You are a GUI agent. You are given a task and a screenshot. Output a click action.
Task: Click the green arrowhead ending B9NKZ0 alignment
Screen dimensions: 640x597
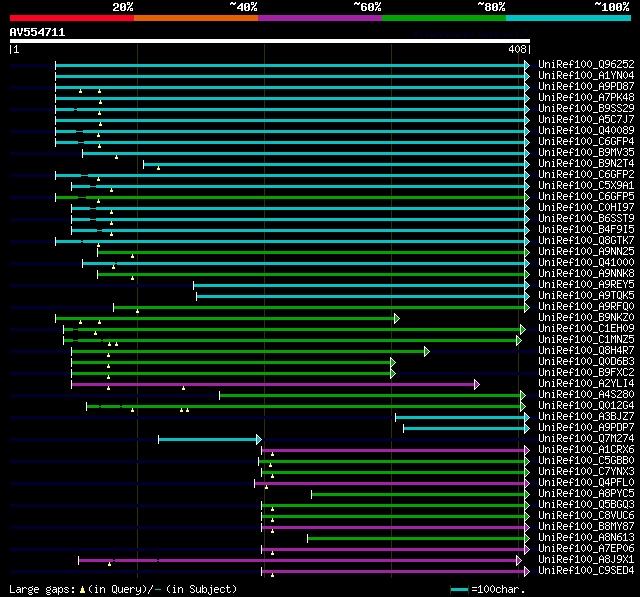[x=397, y=318]
